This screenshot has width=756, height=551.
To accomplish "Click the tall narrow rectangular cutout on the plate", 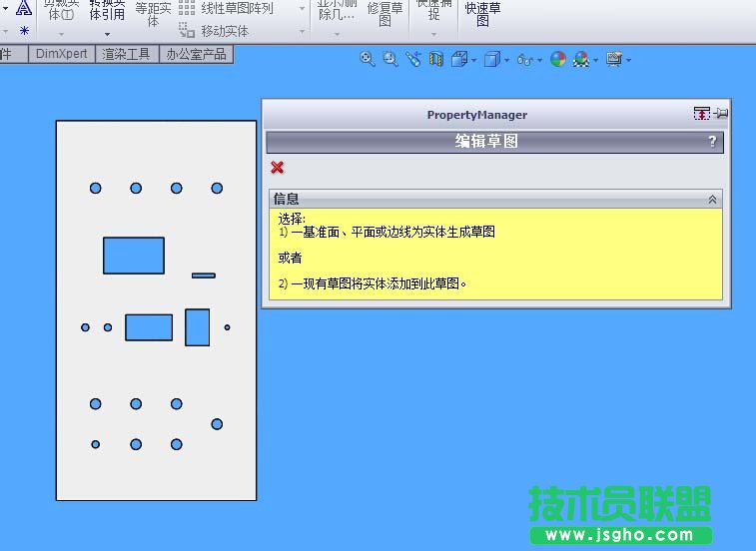I will click(x=197, y=327).
